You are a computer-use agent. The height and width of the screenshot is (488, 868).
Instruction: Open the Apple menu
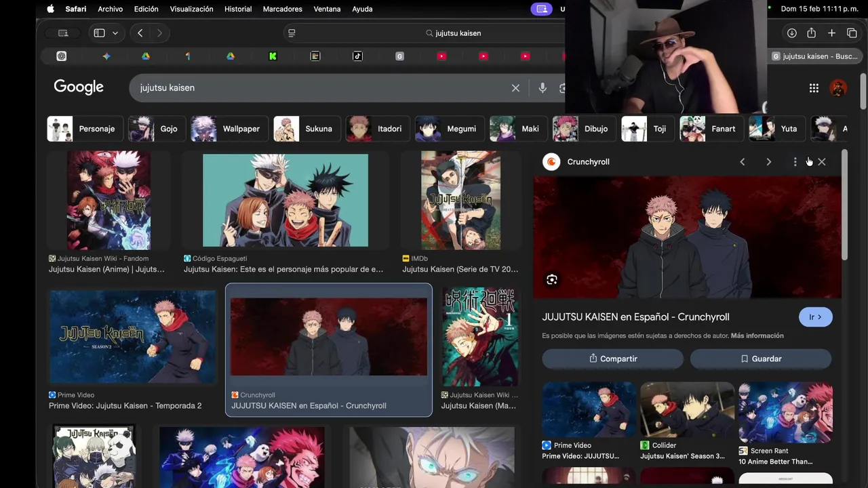(50, 9)
